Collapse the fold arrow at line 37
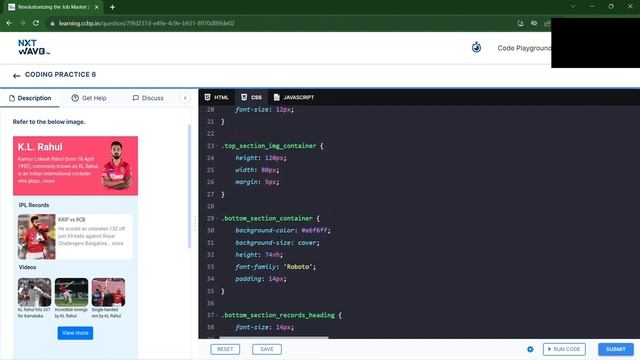 pos(218,316)
